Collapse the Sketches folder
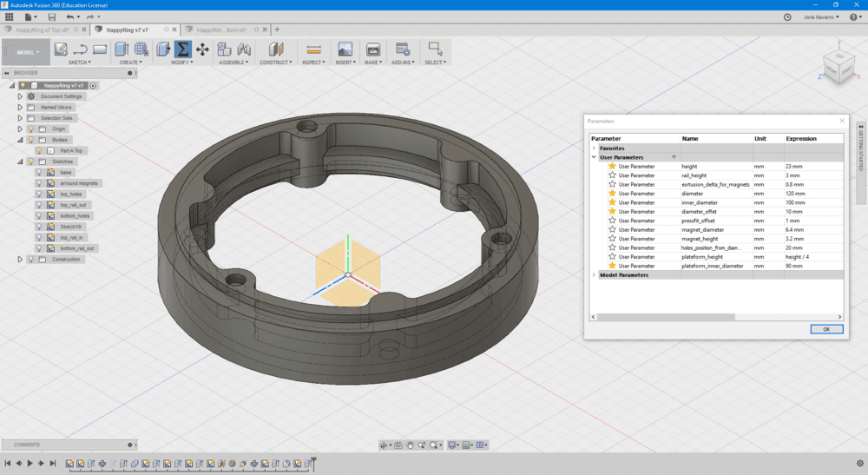Screen dimensions: 868x475 pyautogui.click(x=20, y=162)
